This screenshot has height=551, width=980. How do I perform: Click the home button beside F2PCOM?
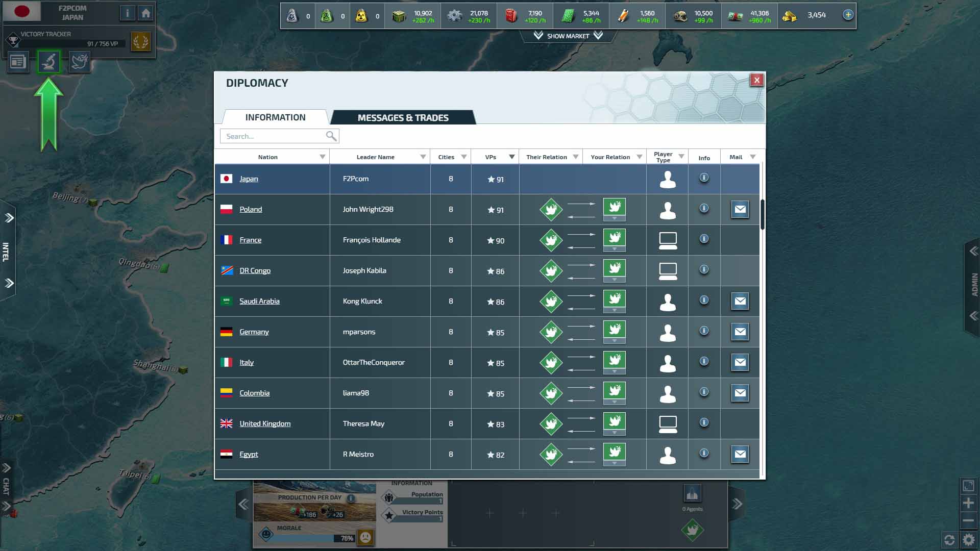(146, 13)
